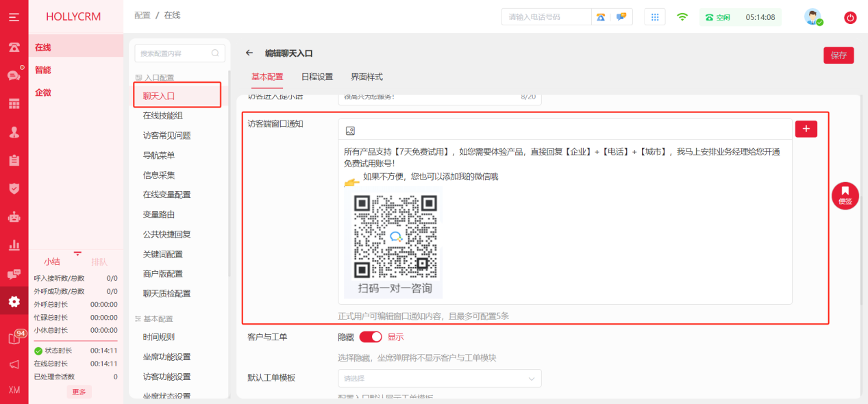Click the 更多 button under the stats
The width and height of the screenshot is (868, 404).
pos(79,392)
